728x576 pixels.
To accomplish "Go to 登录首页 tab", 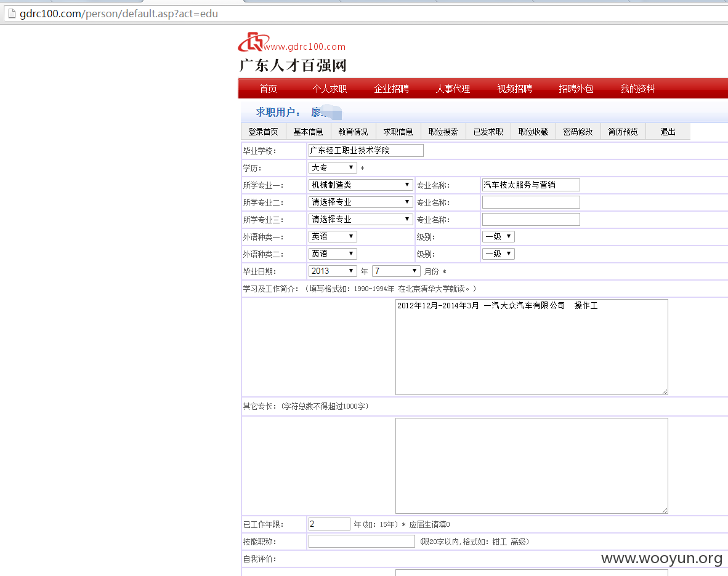I will 263,132.
